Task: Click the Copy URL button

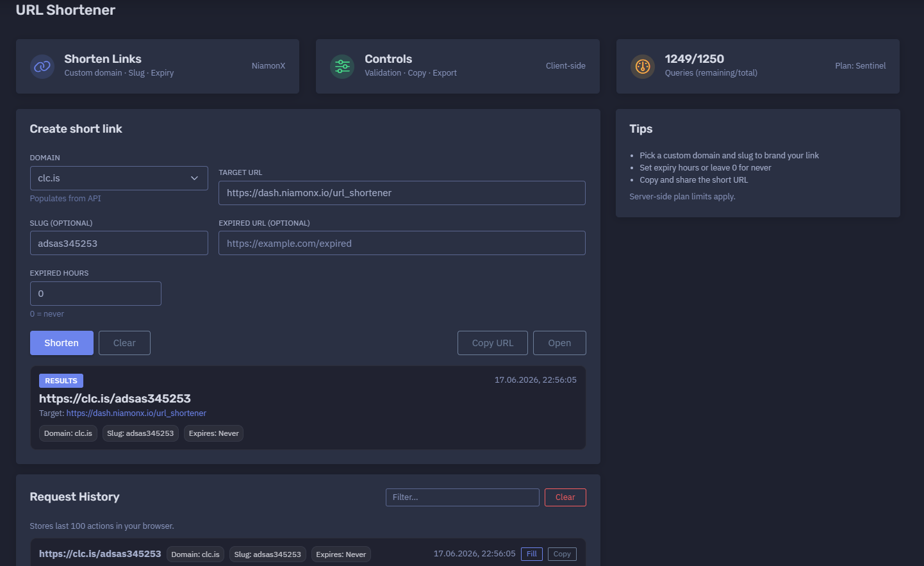Action: [x=493, y=343]
